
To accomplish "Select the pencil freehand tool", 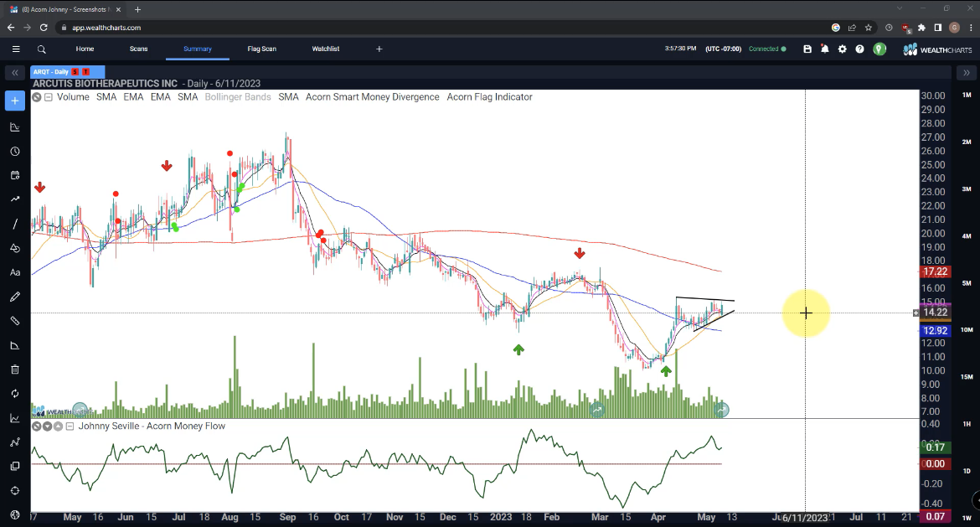I will 15,297.
